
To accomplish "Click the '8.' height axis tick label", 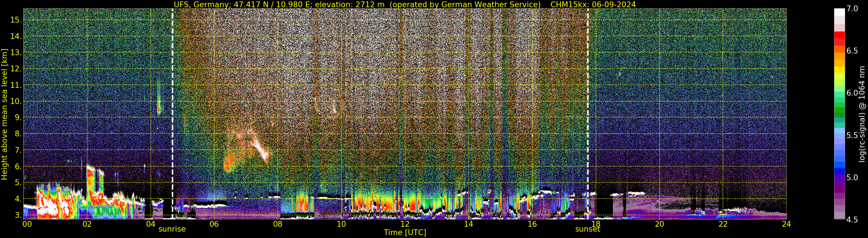I will pos(18,134).
